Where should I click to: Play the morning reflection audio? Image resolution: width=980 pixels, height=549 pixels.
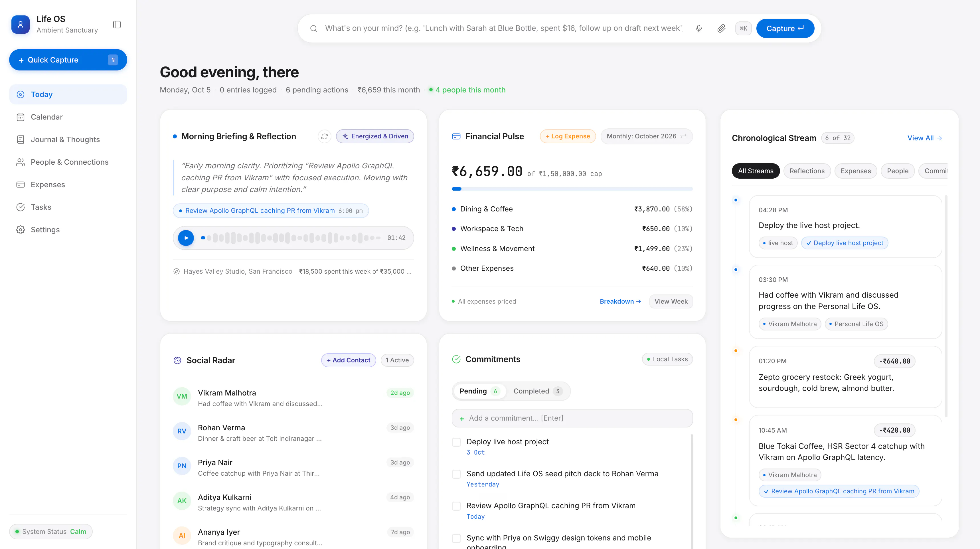coord(186,238)
